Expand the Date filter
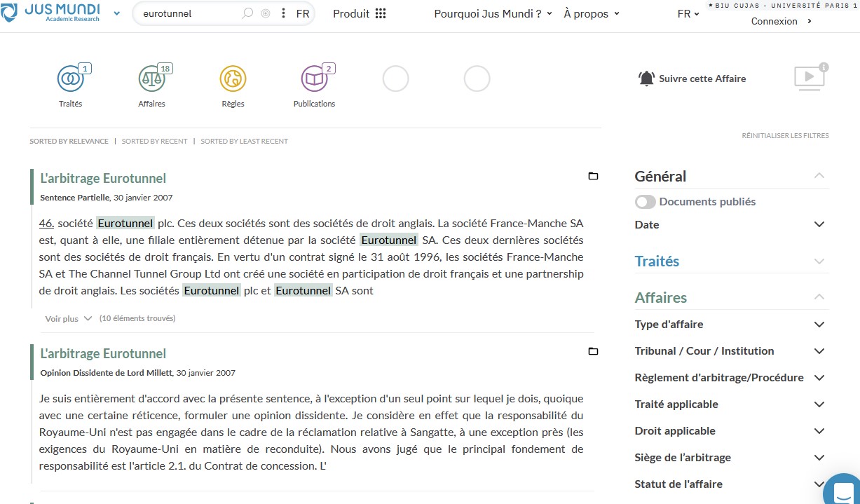Screen dimensions: 860x504 pos(819,224)
